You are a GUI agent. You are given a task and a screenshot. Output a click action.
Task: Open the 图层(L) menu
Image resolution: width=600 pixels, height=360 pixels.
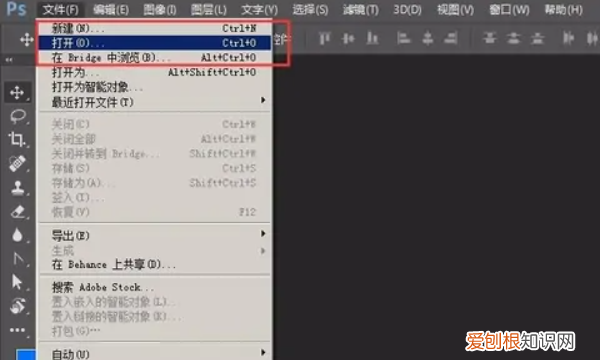pyautogui.click(x=209, y=9)
